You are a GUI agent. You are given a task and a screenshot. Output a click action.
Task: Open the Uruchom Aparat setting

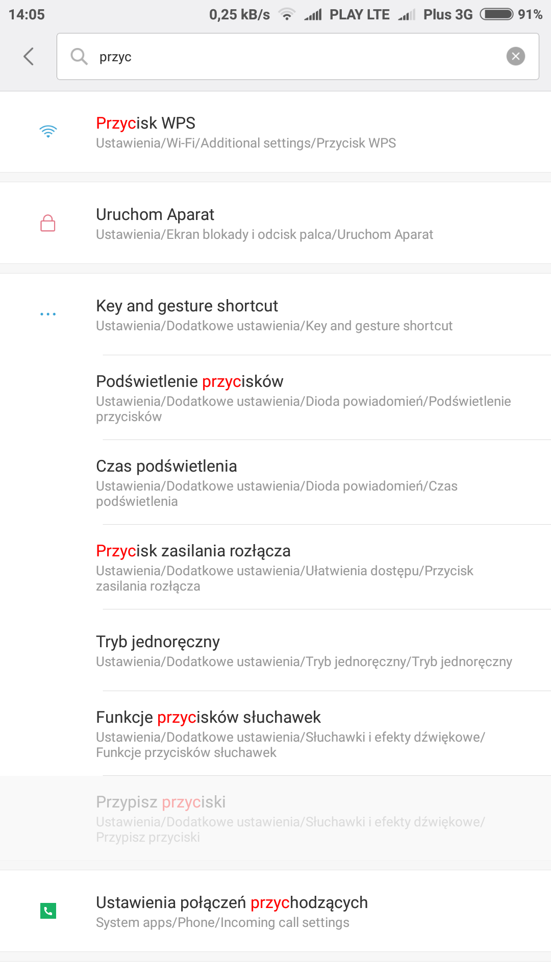[x=275, y=223]
